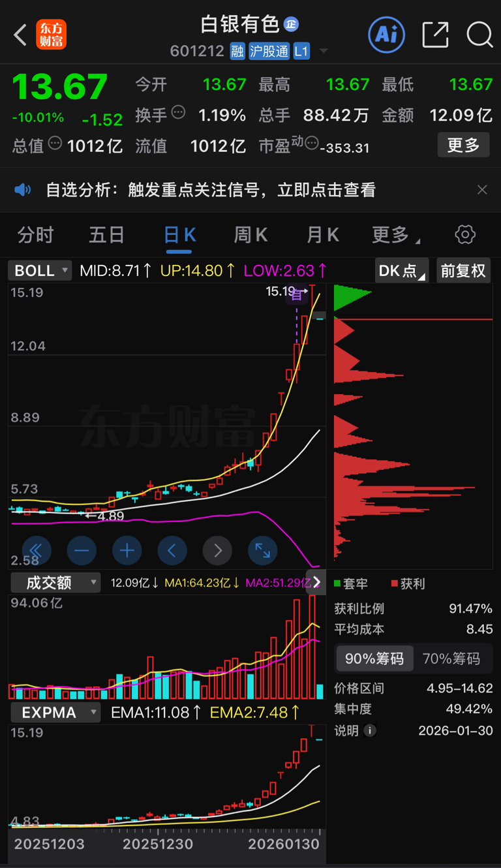Select 90%筹码 option

coord(374,659)
